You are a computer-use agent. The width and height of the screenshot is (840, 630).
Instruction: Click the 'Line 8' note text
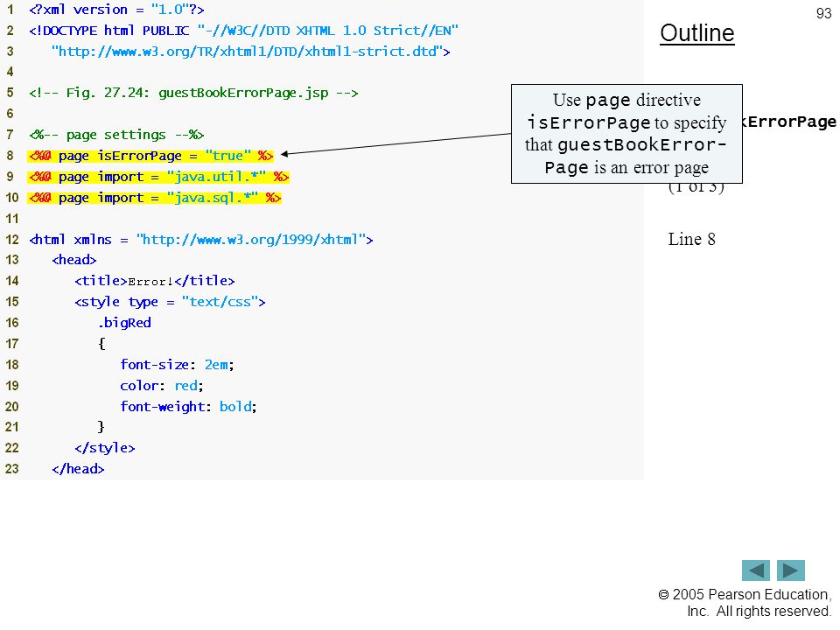click(x=691, y=239)
